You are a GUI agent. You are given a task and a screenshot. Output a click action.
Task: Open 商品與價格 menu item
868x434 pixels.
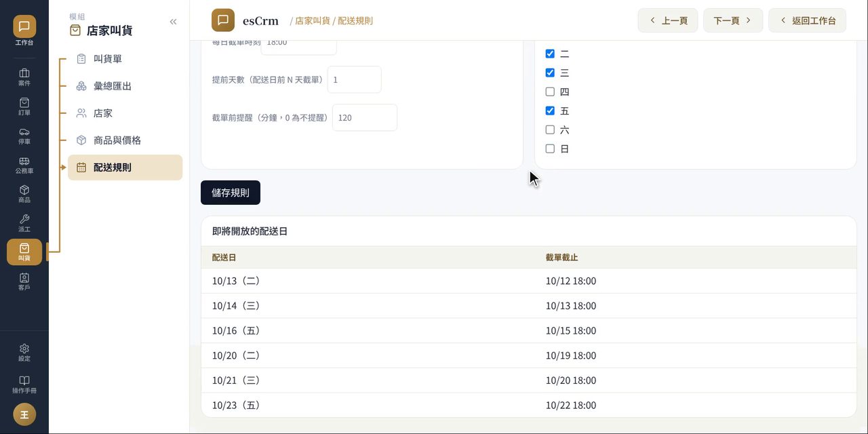[x=125, y=140]
